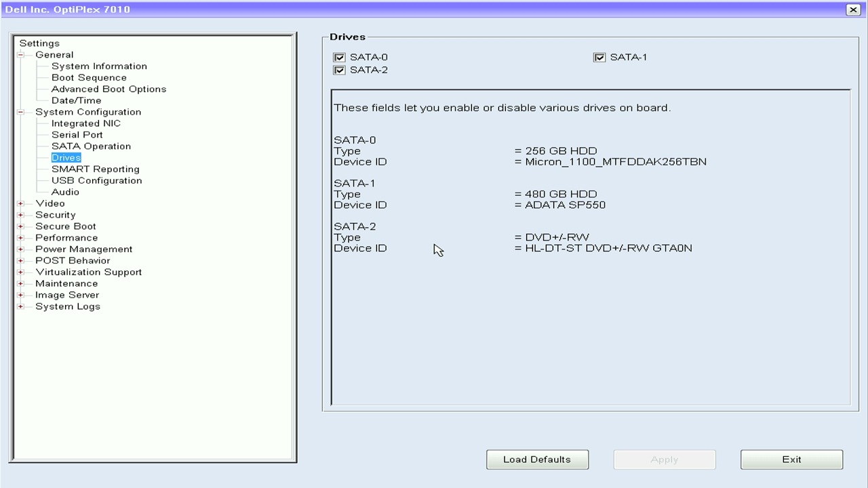
Task: Expand the Video settings node
Action: click(20, 203)
